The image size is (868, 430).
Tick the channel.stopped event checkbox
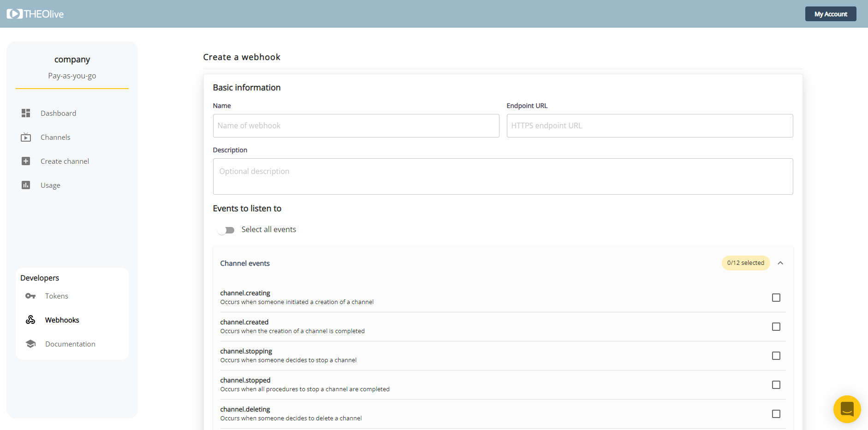click(x=776, y=385)
